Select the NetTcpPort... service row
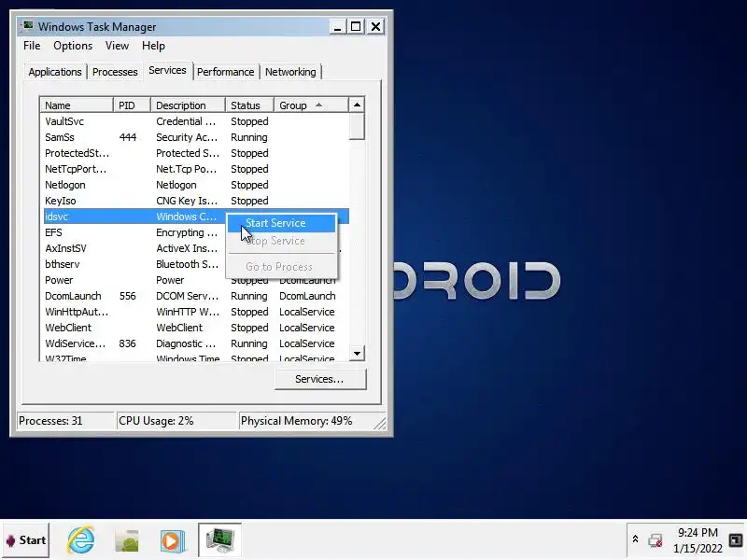 point(196,169)
